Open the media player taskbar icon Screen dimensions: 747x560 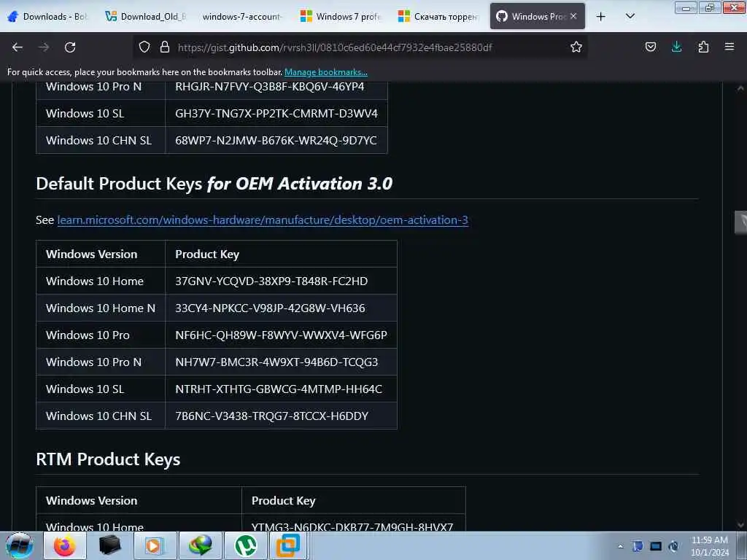(x=155, y=545)
